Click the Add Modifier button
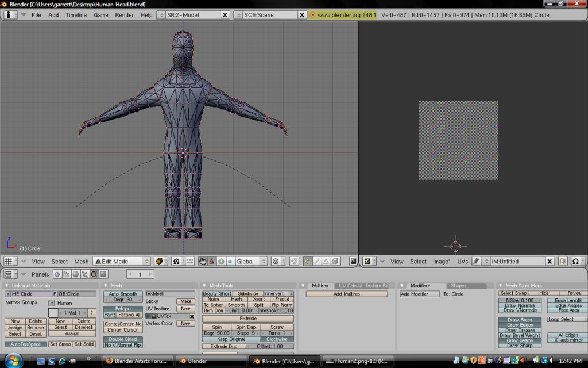 pos(419,294)
